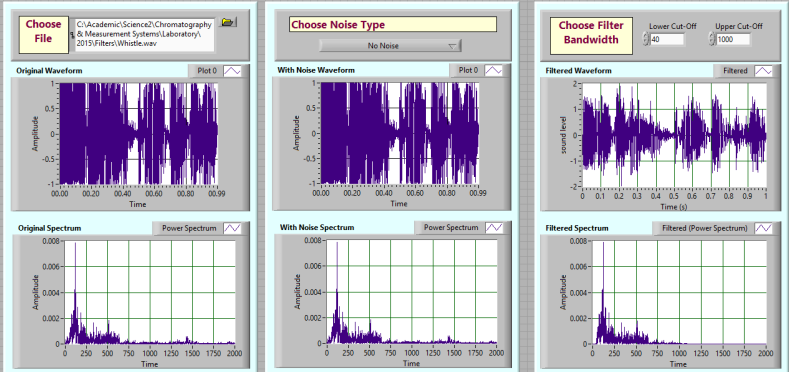The image size is (789, 372).
Task: Click the Upper Cut-Off label
Action: point(739,27)
